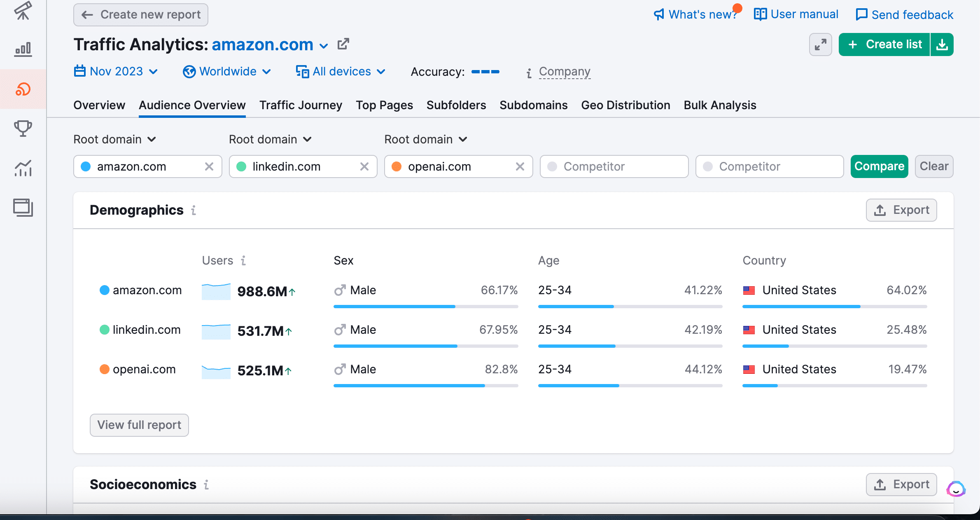This screenshot has height=520, width=980.
Task: Switch to the Traffic Journey tab
Action: click(301, 105)
